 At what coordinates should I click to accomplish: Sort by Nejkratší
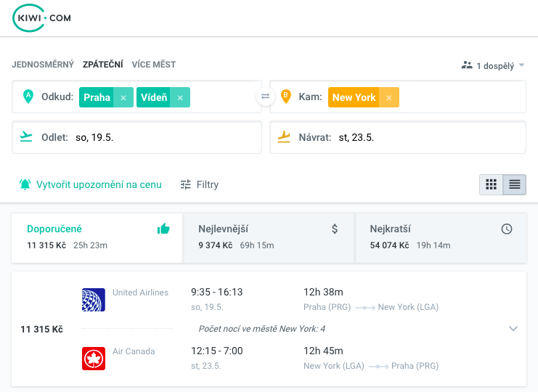(441, 238)
